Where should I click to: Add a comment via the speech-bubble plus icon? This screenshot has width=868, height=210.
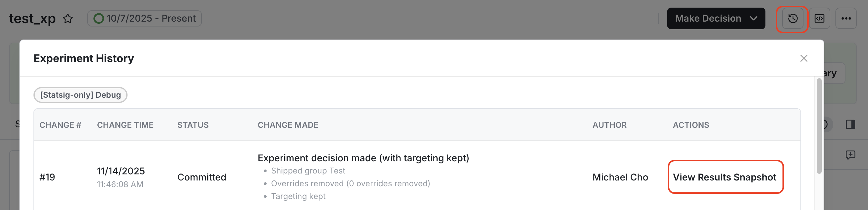[x=851, y=155]
